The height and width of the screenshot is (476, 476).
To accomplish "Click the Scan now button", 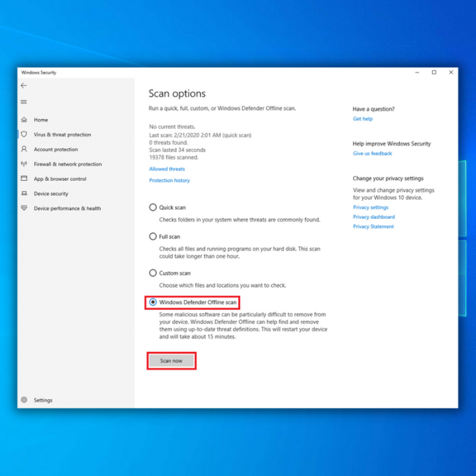I will pyautogui.click(x=171, y=360).
